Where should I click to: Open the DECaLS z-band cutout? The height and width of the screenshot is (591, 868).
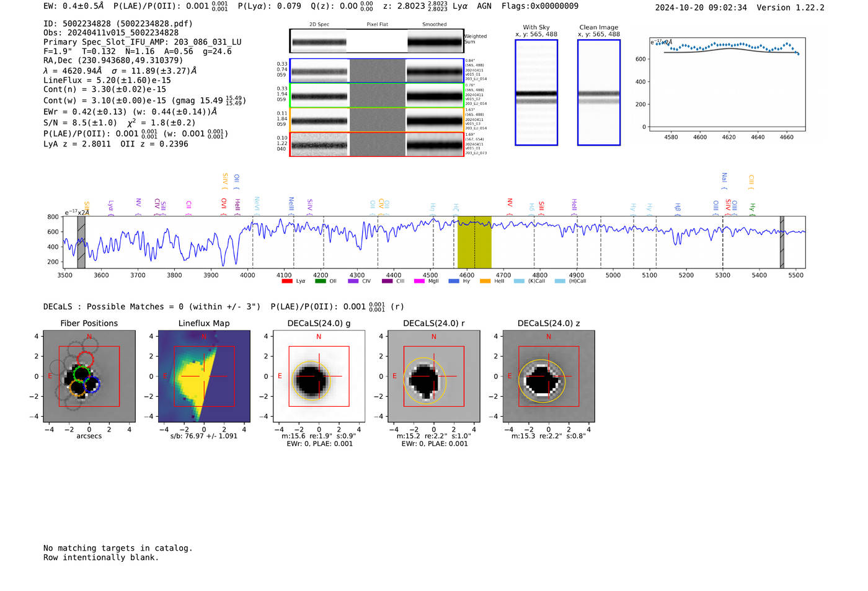[x=549, y=376]
